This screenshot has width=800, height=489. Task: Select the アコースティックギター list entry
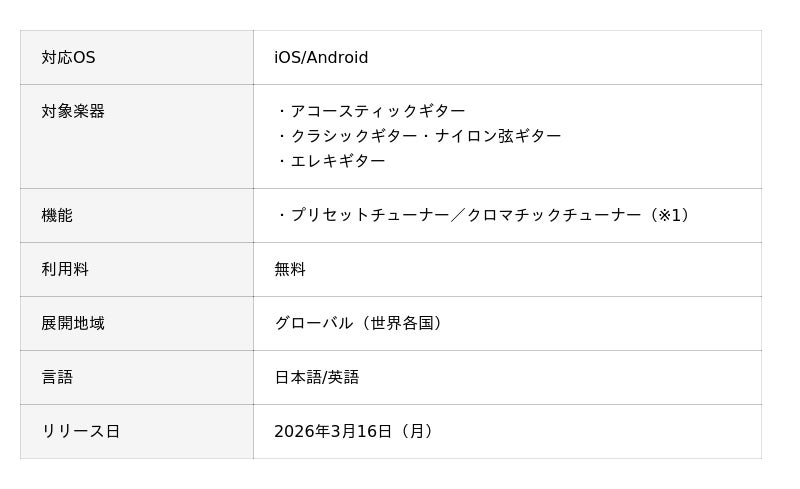point(378,111)
